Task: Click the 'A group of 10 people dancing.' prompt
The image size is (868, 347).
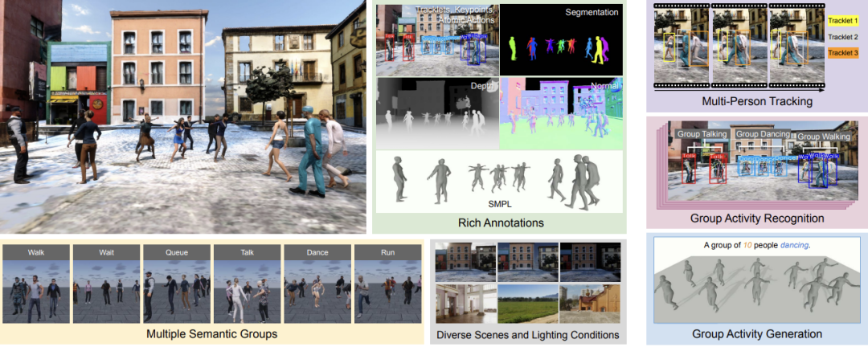Action: click(757, 244)
